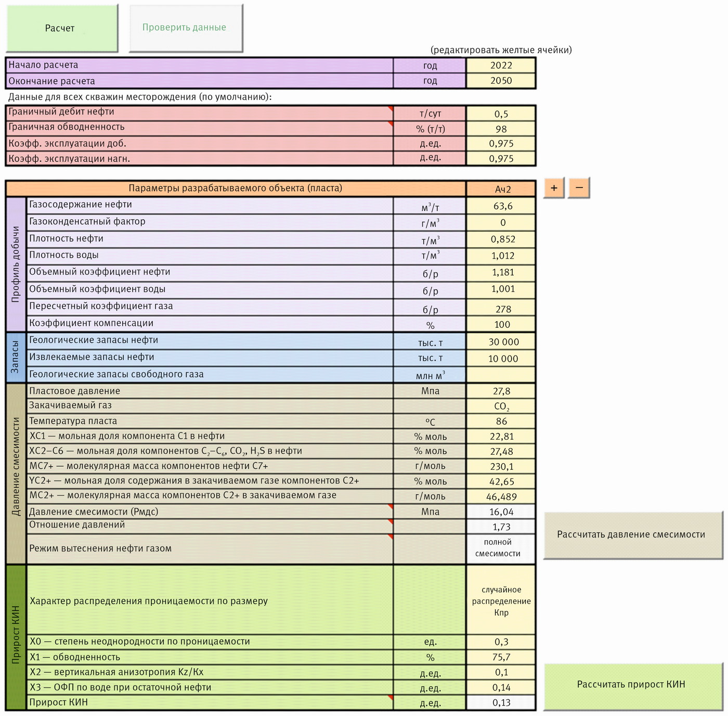Select газоконденсатный фактор value 0
The height and width of the screenshot is (716, 728).
pyautogui.click(x=501, y=222)
